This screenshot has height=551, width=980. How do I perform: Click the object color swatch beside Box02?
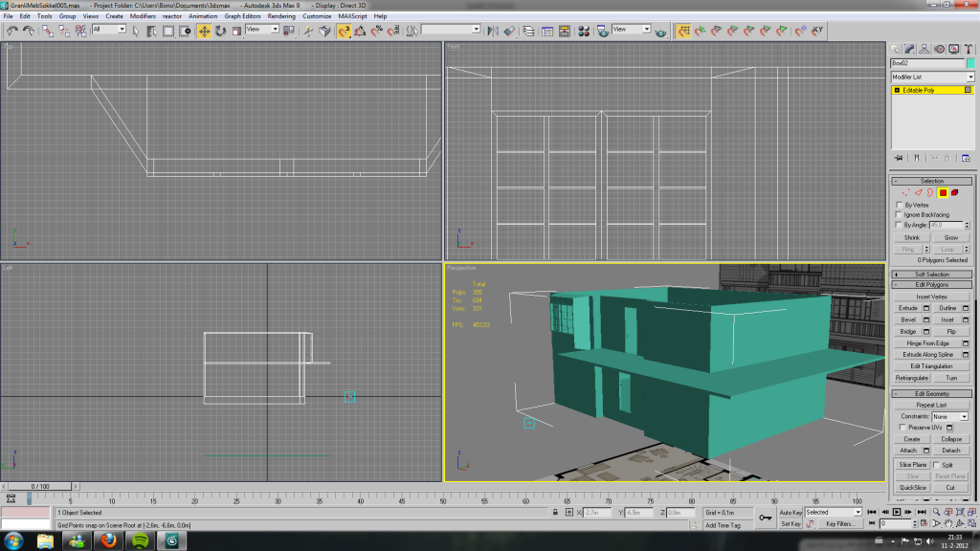click(x=969, y=63)
